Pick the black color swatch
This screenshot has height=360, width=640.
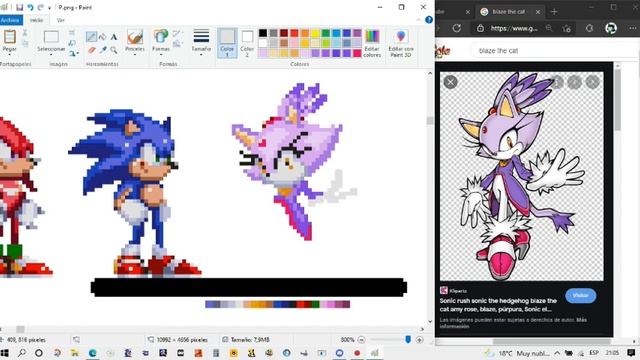pos(263,33)
